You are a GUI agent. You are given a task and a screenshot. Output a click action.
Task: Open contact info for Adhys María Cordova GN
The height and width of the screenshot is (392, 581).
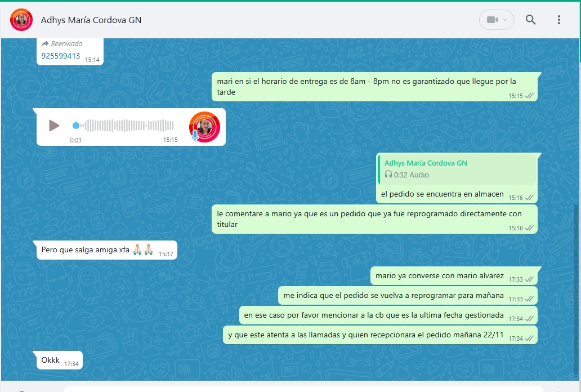click(x=91, y=20)
